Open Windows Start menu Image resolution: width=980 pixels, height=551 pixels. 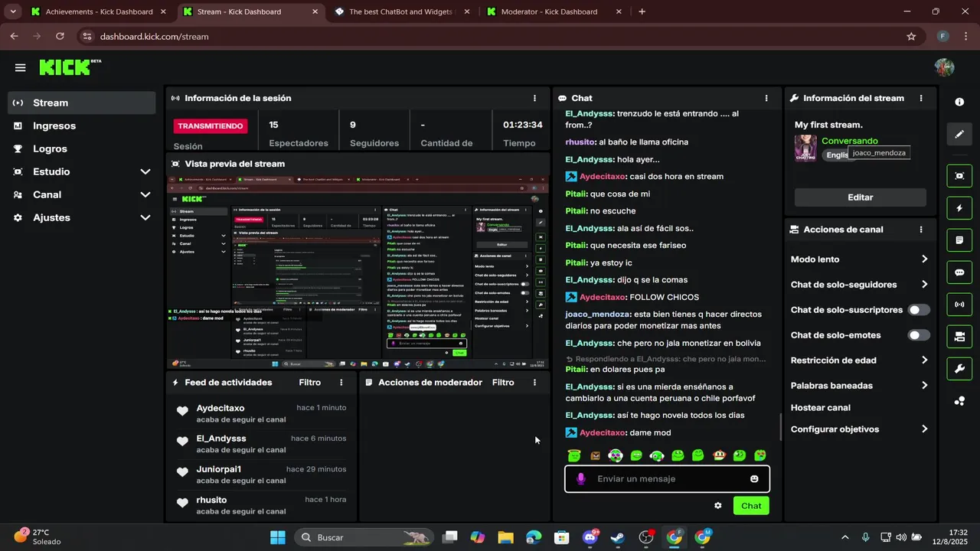coord(277,537)
